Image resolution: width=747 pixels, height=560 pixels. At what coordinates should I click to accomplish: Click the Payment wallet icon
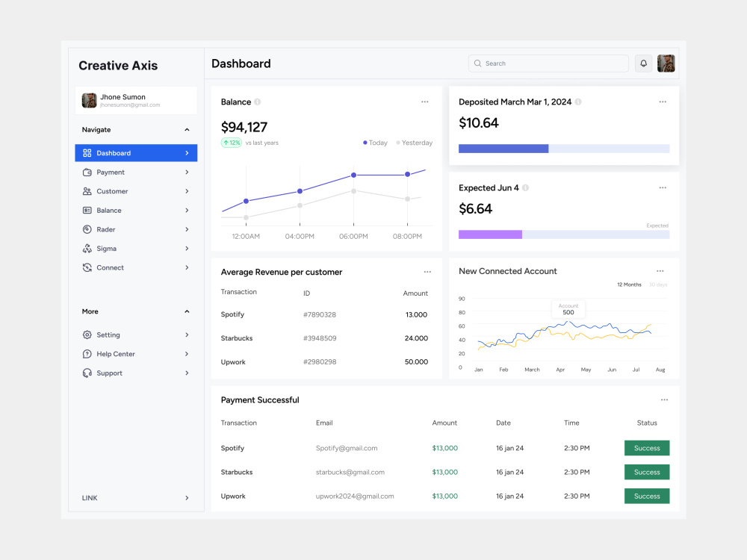point(87,172)
